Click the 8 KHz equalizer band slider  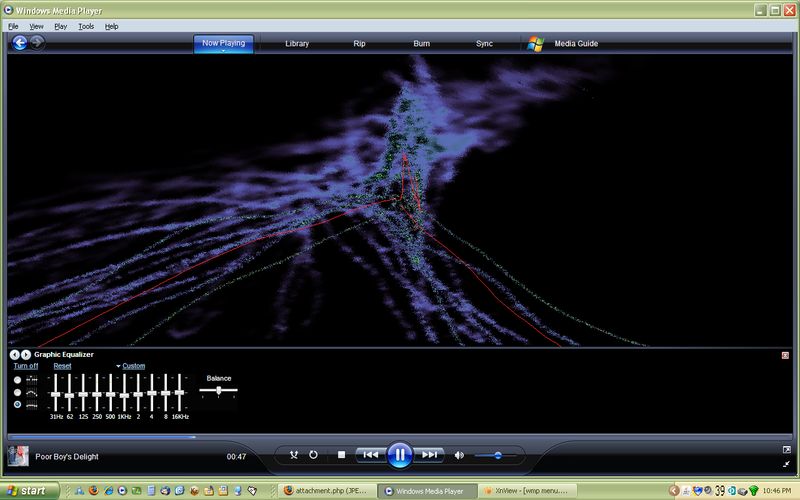click(165, 392)
